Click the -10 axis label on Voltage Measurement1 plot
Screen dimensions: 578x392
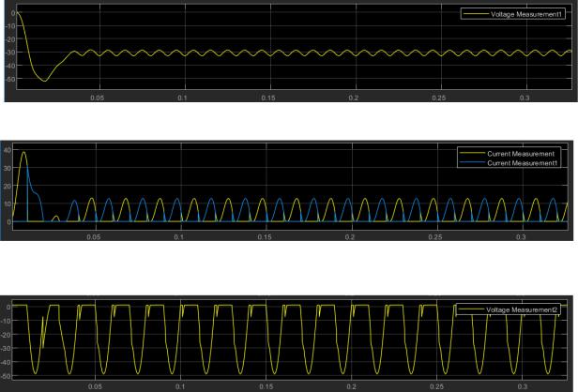10,26
